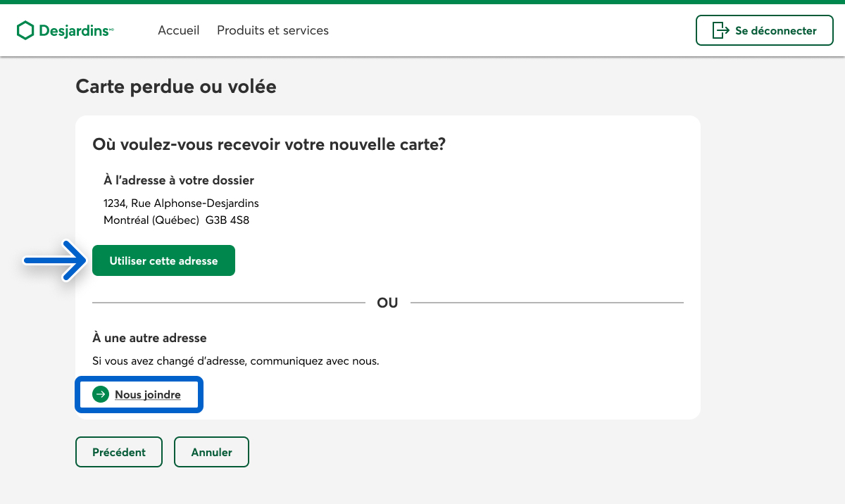Open the Nous joindre link

click(x=147, y=395)
